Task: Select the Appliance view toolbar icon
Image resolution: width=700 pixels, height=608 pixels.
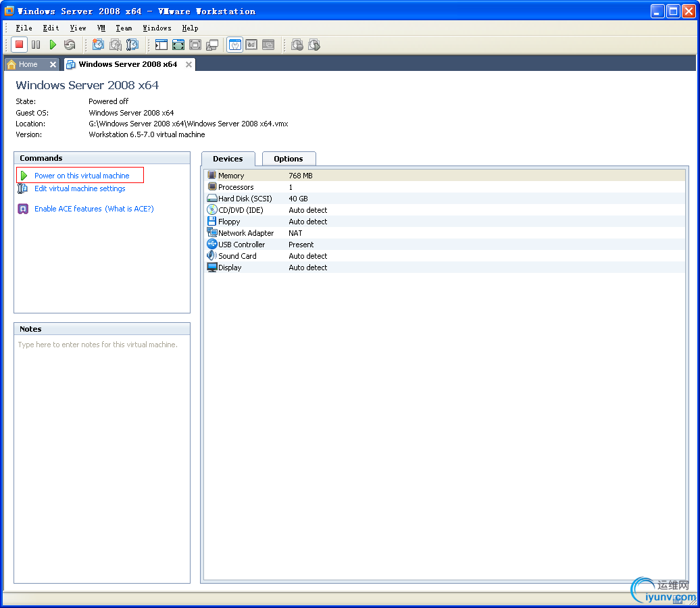Action: (252, 45)
